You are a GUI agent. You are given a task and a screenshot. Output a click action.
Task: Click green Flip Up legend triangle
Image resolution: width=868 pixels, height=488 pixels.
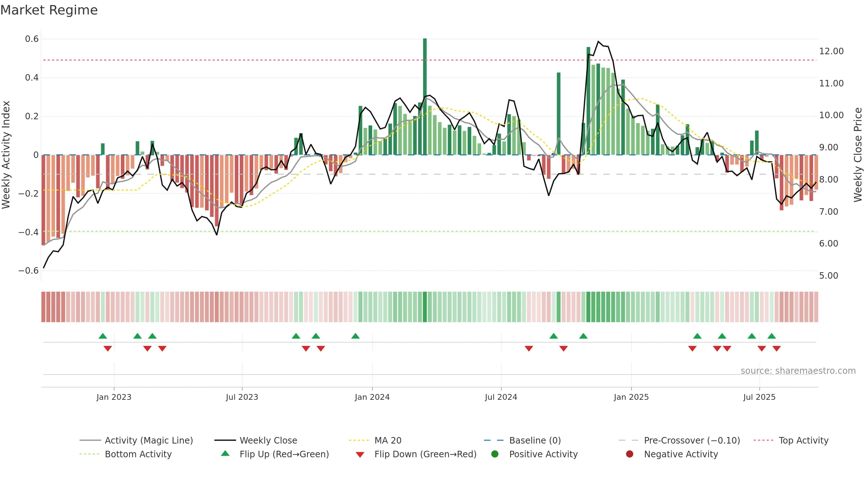point(225,453)
